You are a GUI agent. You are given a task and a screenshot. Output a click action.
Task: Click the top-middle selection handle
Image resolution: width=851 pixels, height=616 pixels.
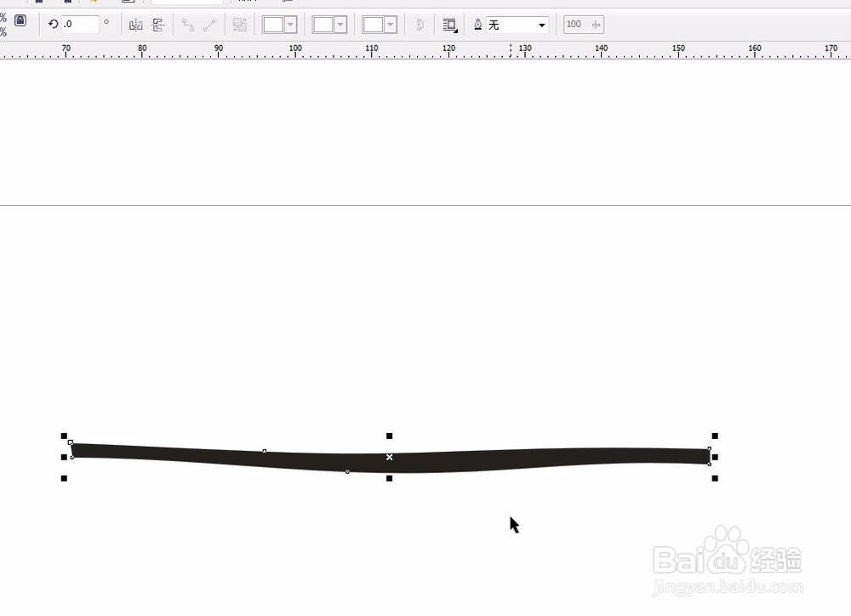click(389, 436)
